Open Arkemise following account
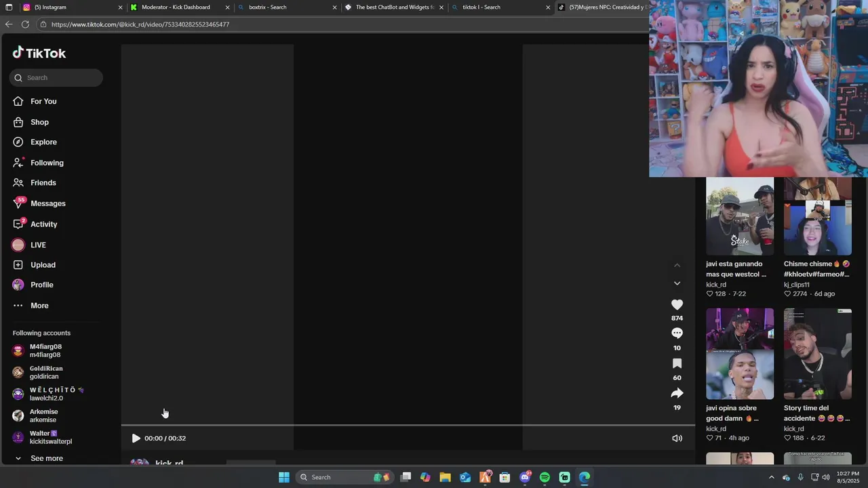 tap(43, 415)
